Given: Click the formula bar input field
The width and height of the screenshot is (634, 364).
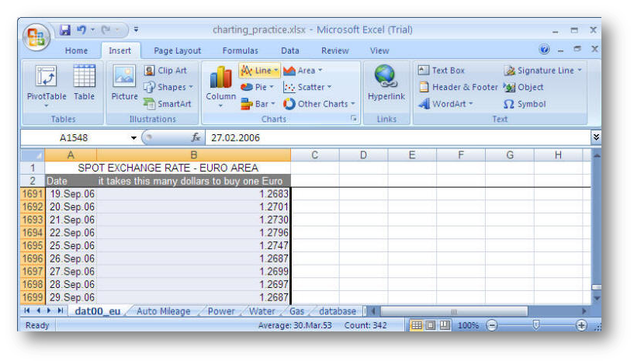Looking at the screenshot, I should (388, 137).
